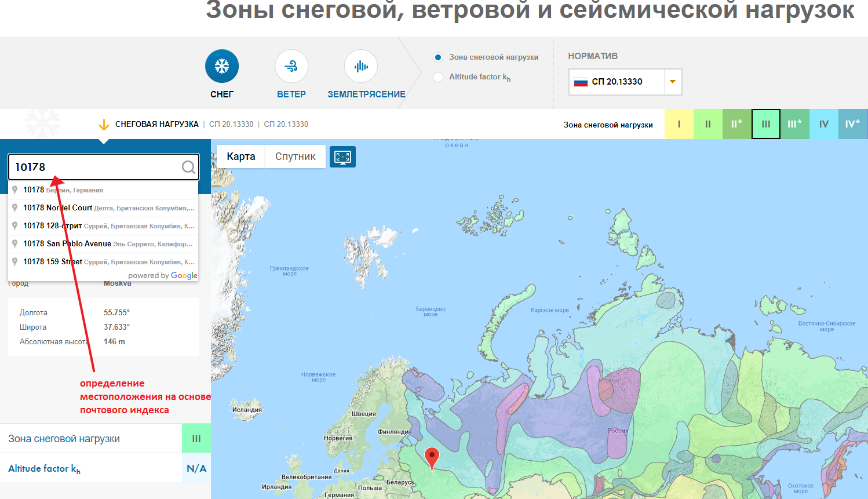868x499 pixels.
Task: Pick the green II zone swatch
Action: (707, 123)
